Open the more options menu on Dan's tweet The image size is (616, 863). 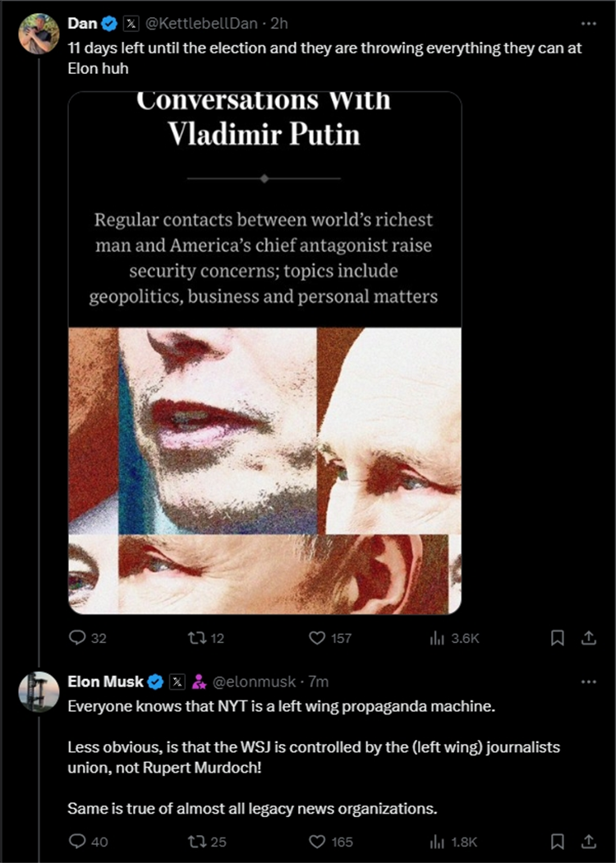click(588, 24)
